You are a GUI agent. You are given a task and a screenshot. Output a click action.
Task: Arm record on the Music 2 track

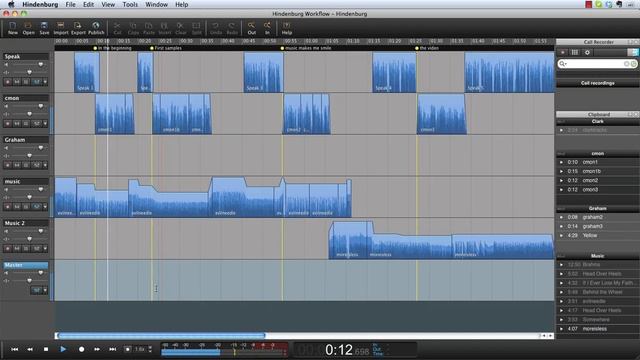(x=7, y=249)
